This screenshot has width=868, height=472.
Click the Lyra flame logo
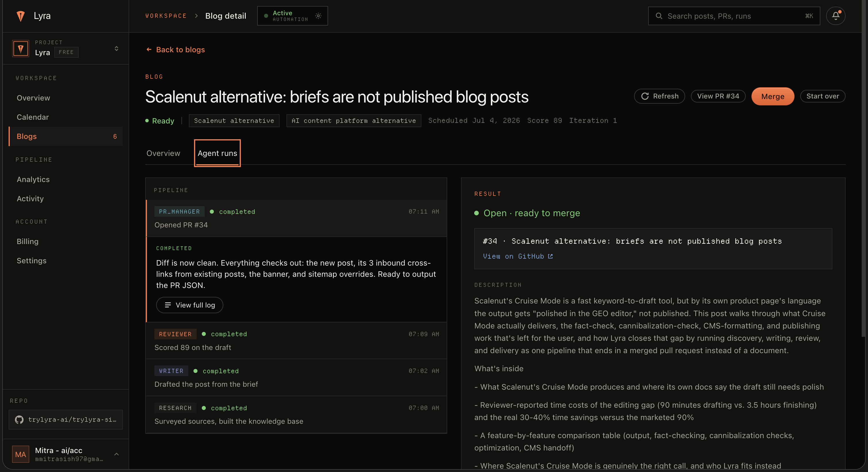(21, 16)
